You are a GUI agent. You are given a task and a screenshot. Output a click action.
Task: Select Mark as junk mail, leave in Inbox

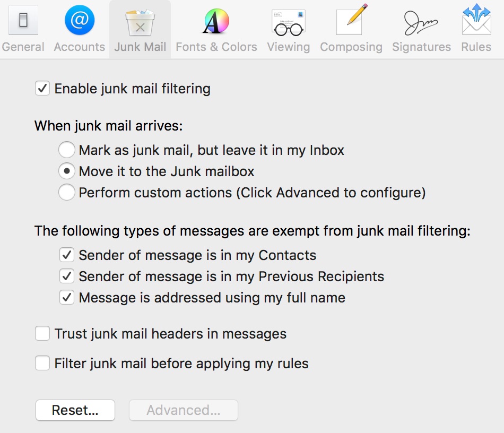click(67, 150)
